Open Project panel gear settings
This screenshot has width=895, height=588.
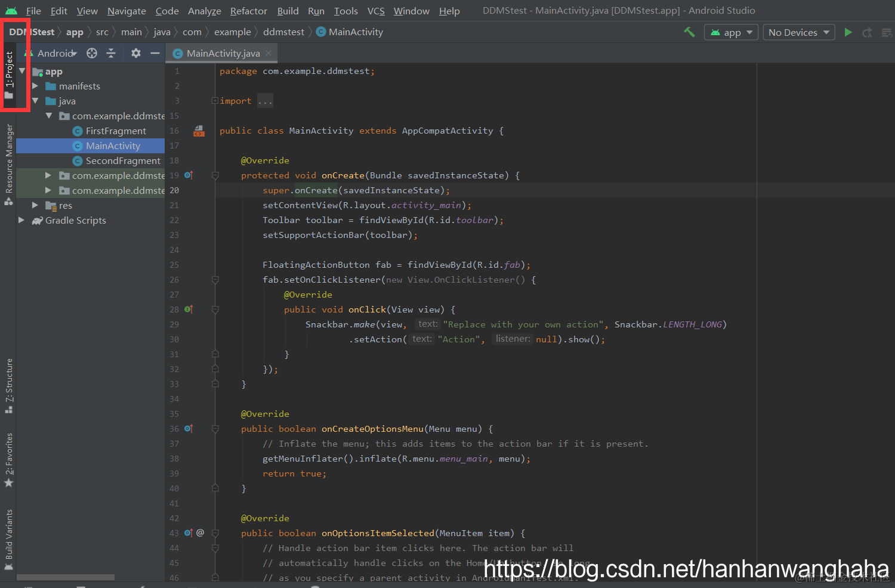point(136,53)
